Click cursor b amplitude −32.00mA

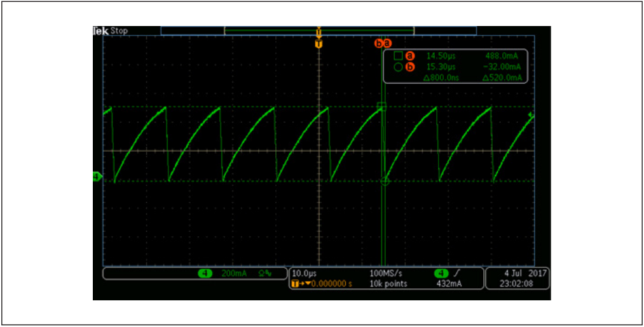pos(502,67)
